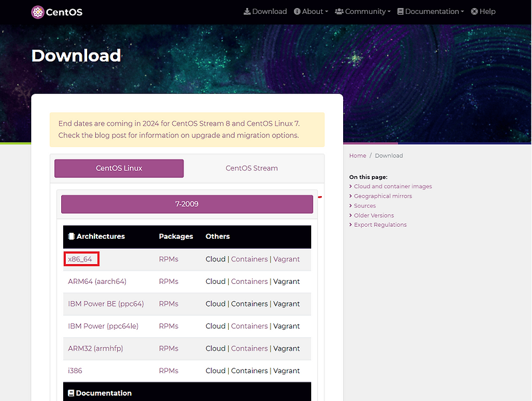Open the x86_64 architecture link
The width and height of the screenshot is (532, 401).
(x=80, y=259)
